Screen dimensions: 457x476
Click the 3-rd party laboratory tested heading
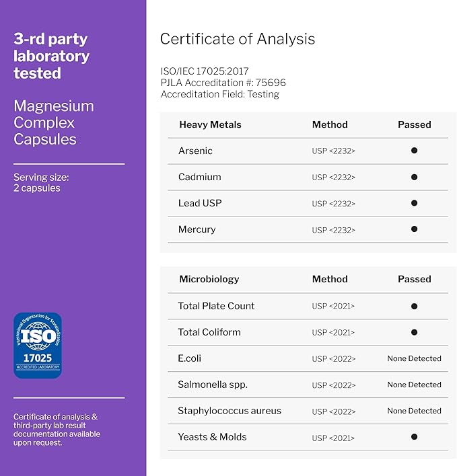click(x=51, y=56)
